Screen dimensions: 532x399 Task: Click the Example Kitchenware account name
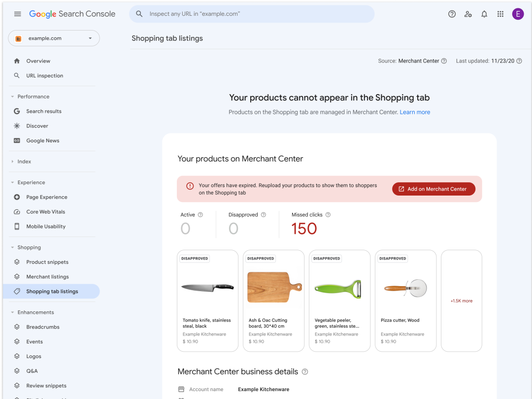coord(264,390)
